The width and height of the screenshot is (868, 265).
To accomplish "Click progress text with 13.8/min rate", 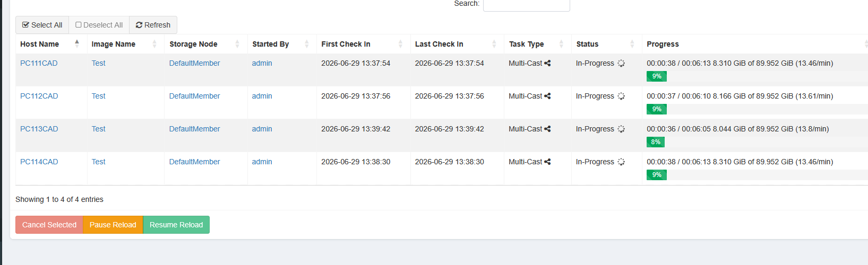I will point(738,129).
